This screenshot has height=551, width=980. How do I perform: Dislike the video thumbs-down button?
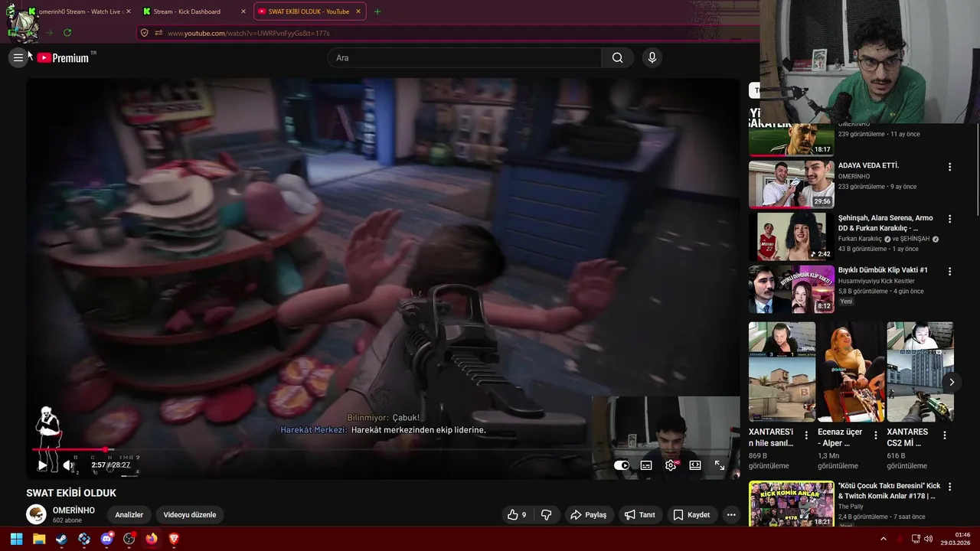pyautogui.click(x=547, y=515)
